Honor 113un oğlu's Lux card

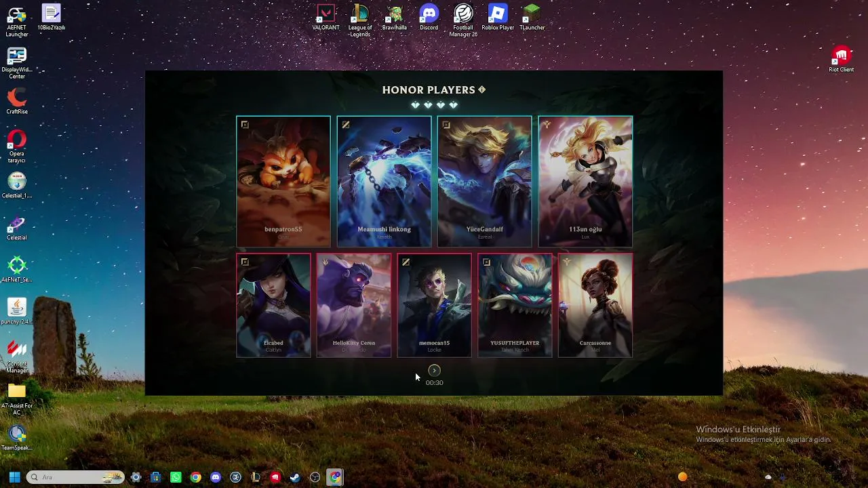(585, 182)
